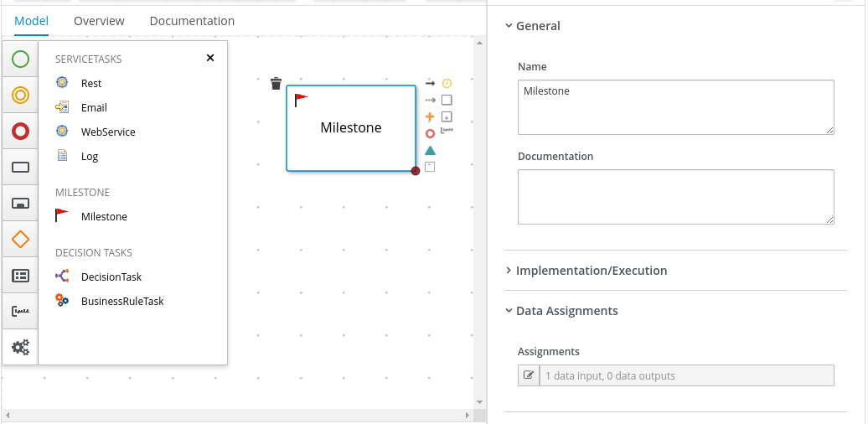Pick the Email service task
868x424 pixels.
tap(94, 107)
